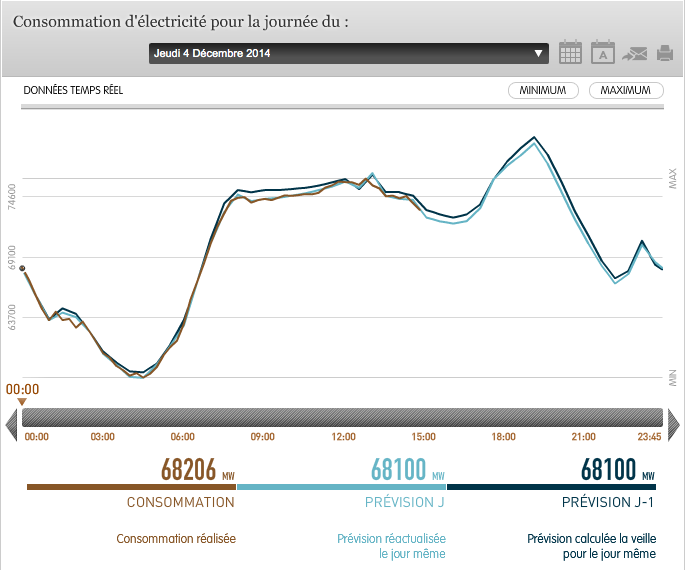Click the Prévision calculée la veille text
The image size is (685, 570).
coord(592,545)
